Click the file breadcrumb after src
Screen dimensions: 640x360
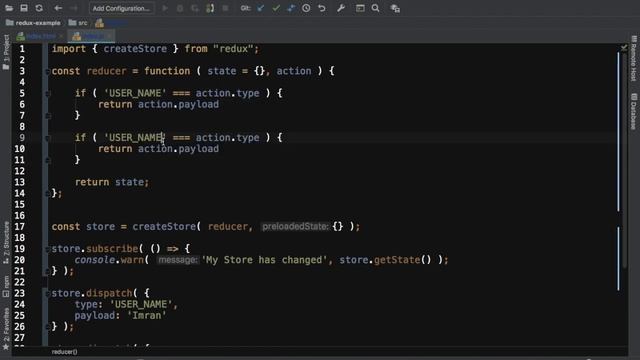pyautogui.click(x=111, y=23)
